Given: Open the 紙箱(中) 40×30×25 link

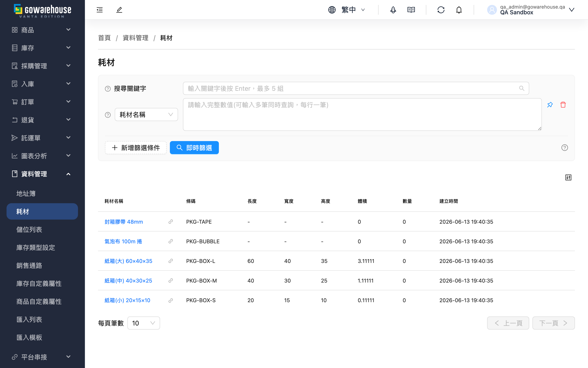Looking at the screenshot, I should point(128,281).
